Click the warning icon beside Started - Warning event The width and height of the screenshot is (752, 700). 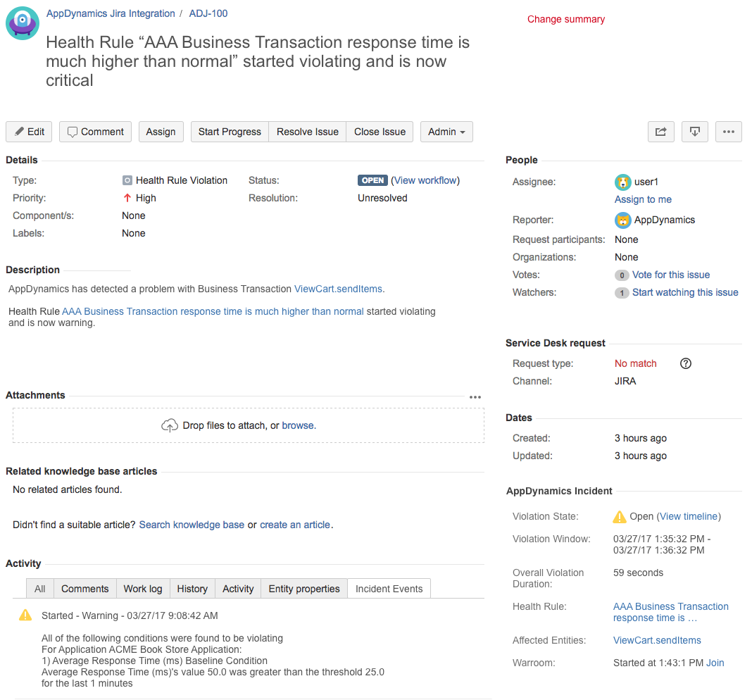[x=25, y=615]
